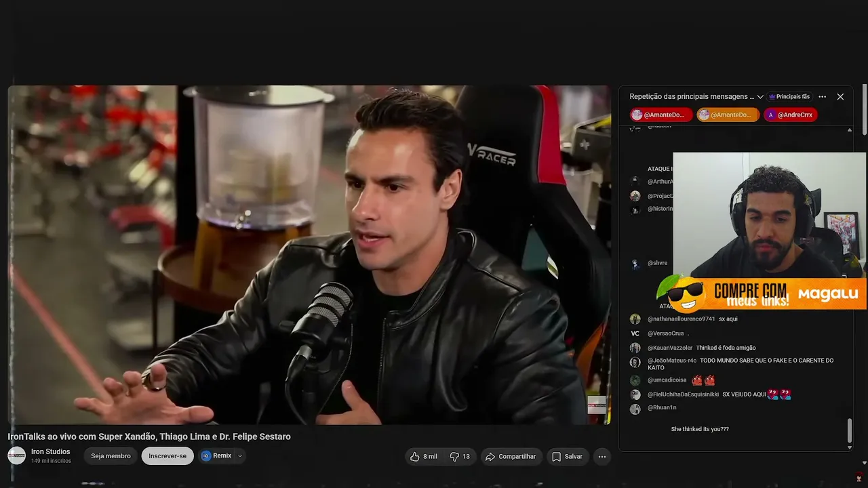Click username @VersaoCrua

pos(665,333)
